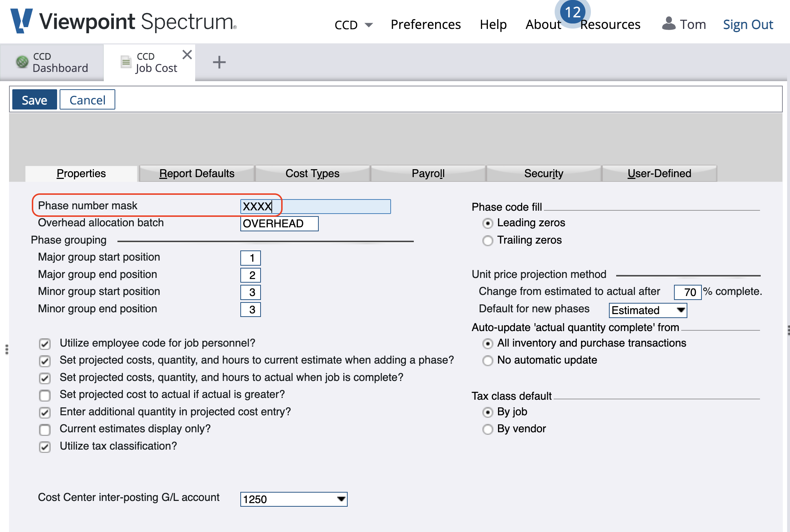Click the user profile icon for Tom
Screen dimensions: 790x532
669,24
